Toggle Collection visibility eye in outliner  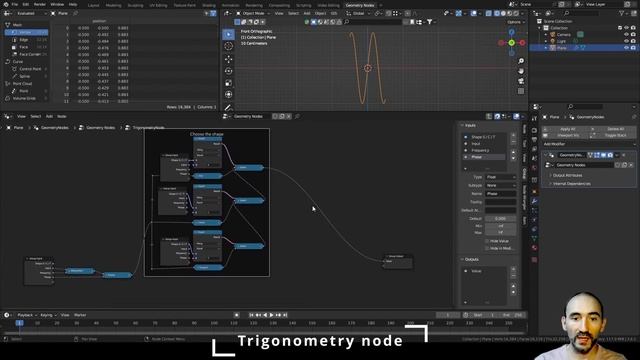[x=627, y=28]
